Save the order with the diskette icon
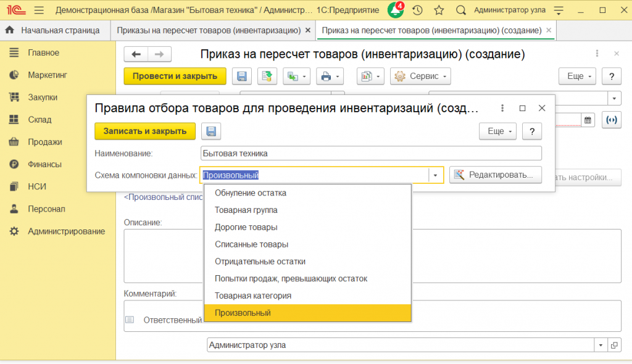The height and width of the screenshot is (364, 632). pyautogui.click(x=242, y=76)
